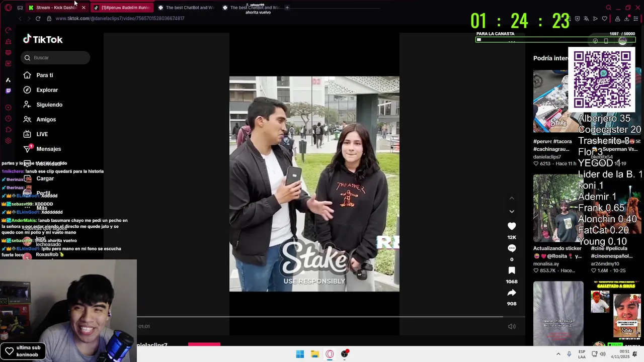Switch to second ChatBot tab
644x362 pixels.
point(251,8)
